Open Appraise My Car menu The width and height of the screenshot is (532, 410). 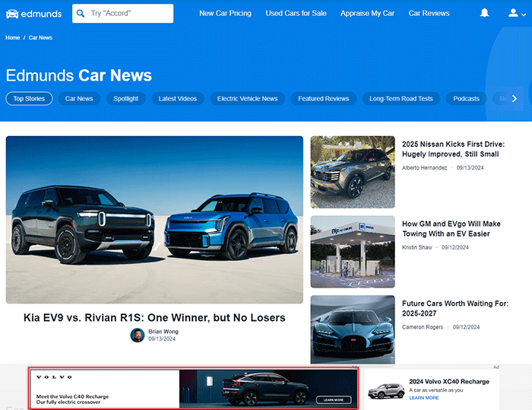click(367, 13)
